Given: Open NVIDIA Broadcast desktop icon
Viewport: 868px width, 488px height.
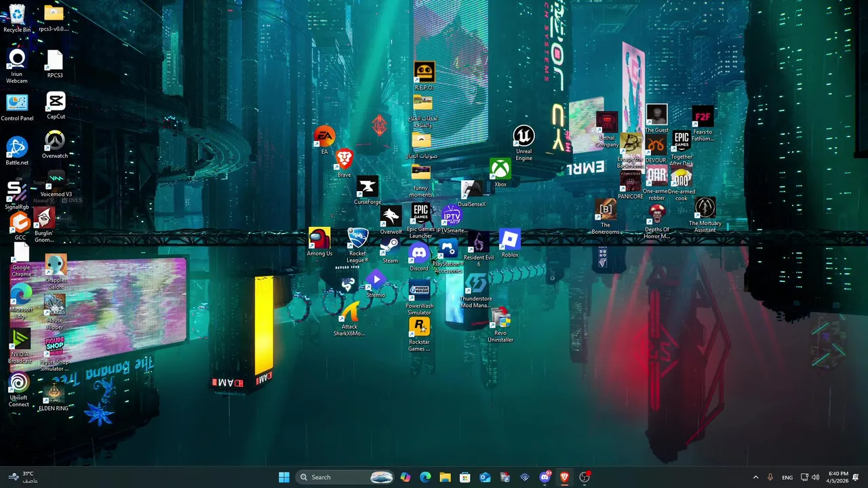Looking at the screenshot, I should [20, 347].
